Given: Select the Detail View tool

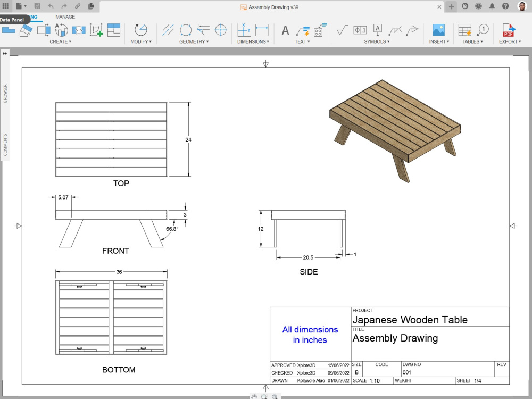Looking at the screenshot, I should pos(61,30).
